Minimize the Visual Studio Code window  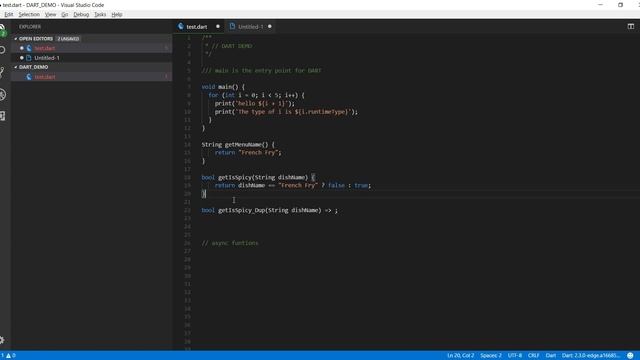click(600, 5)
